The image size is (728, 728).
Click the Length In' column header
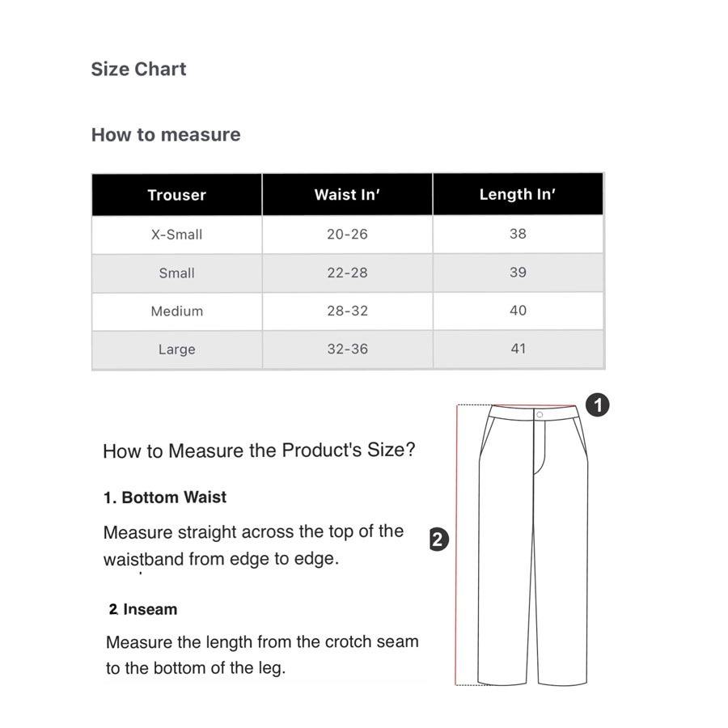coord(518,194)
